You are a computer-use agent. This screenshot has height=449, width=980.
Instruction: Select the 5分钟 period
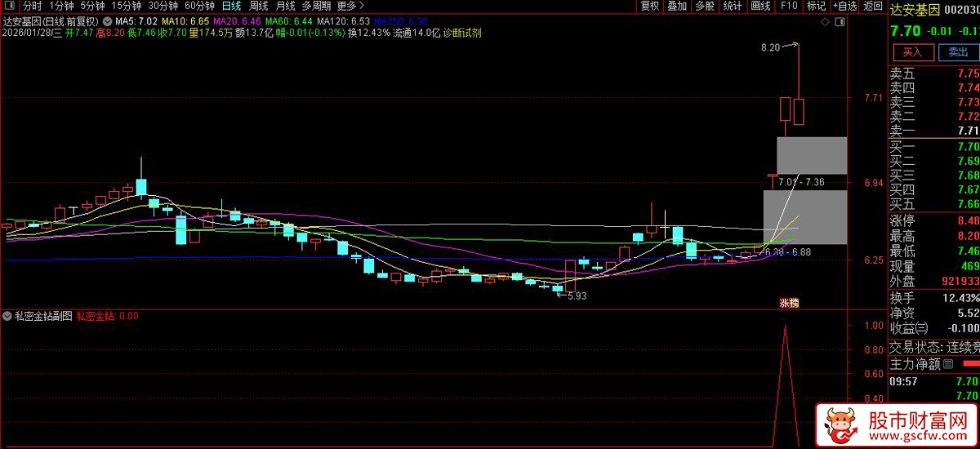coord(92,6)
